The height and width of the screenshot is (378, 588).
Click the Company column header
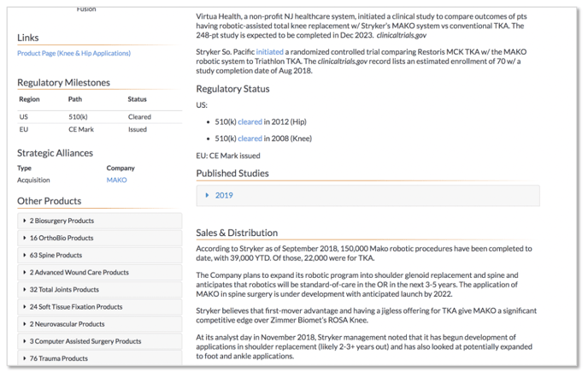[121, 168]
